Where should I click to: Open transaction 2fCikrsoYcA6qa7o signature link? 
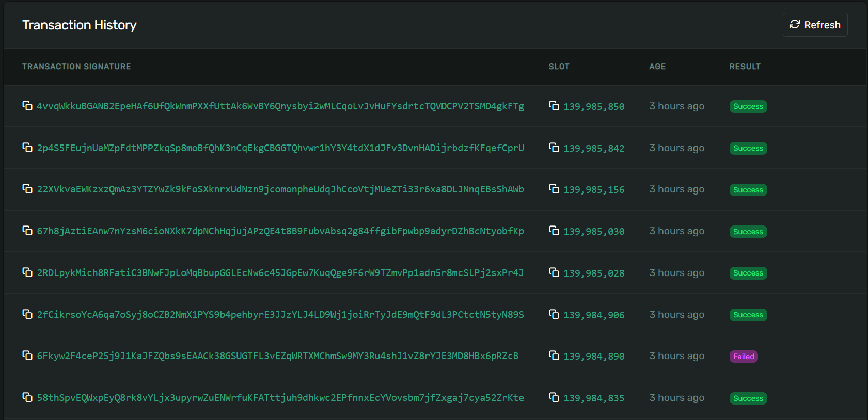pyautogui.click(x=280, y=315)
